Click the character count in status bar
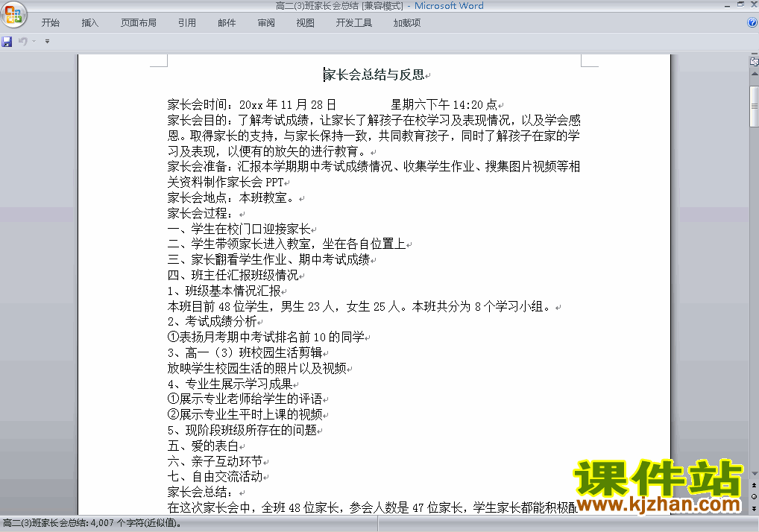 click(92, 523)
